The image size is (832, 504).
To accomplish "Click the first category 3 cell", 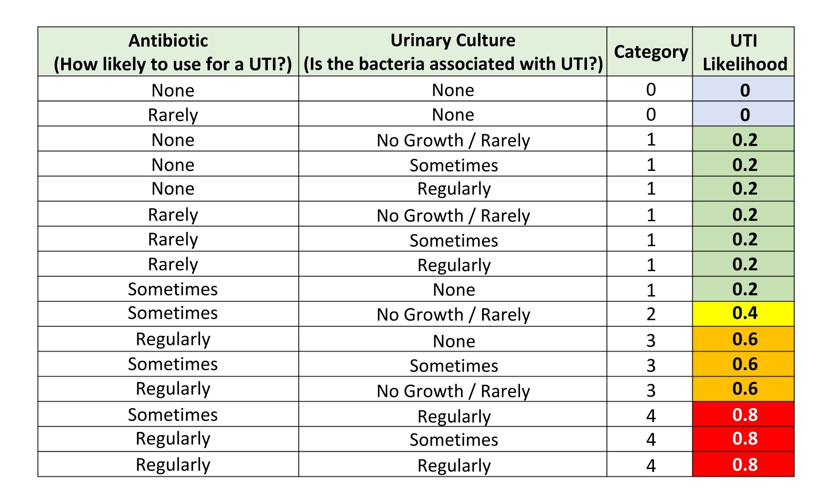I will click(x=650, y=339).
